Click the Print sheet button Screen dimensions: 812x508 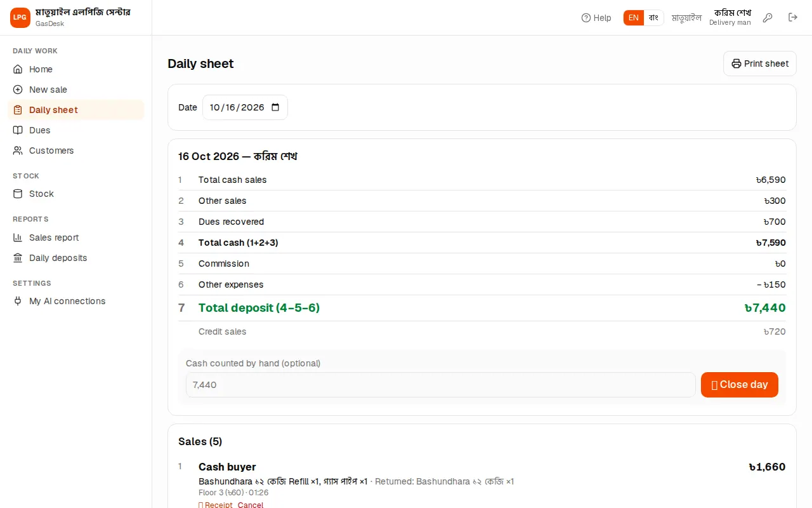click(760, 63)
